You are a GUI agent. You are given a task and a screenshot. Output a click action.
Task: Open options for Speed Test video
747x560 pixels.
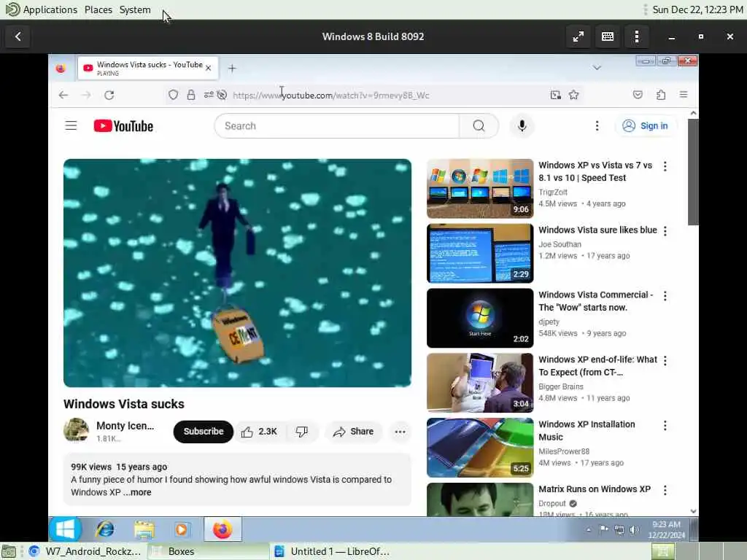665,166
